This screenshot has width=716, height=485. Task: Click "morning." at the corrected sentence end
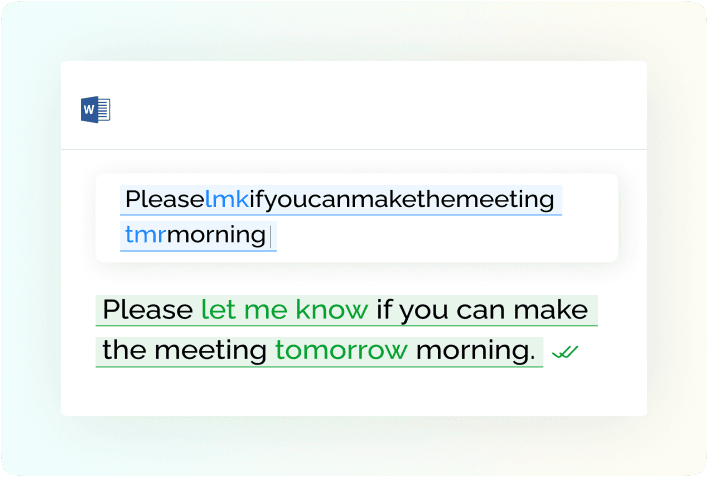(475, 350)
